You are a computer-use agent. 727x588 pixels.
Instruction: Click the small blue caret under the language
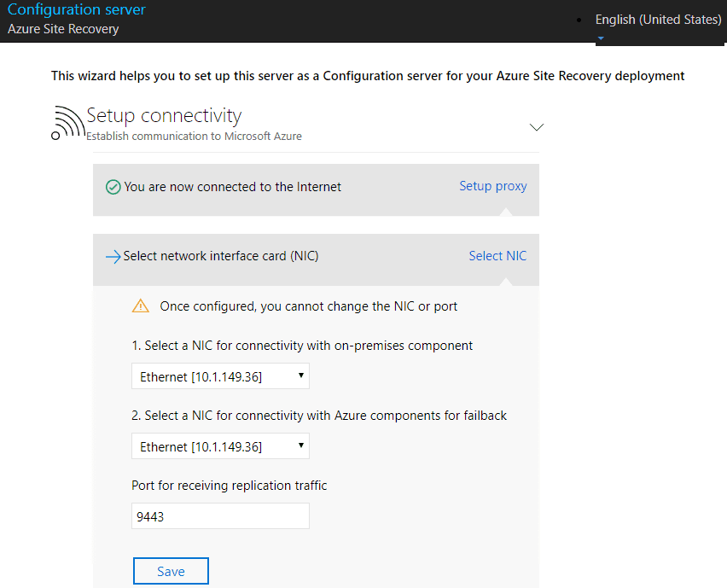pyautogui.click(x=601, y=38)
